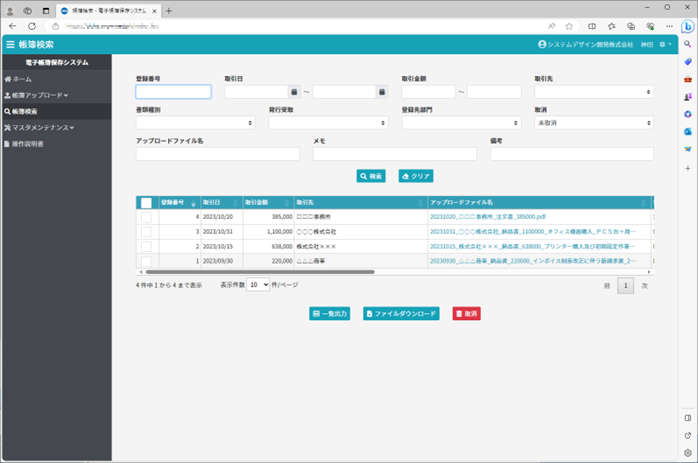
Task: Open the sidebar Outlook icon
Action: pos(688,132)
